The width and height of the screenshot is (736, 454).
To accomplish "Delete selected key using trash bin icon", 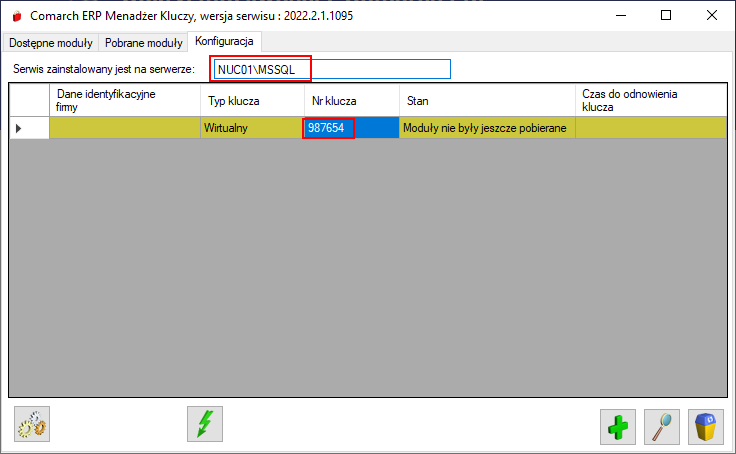I will [x=705, y=427].
